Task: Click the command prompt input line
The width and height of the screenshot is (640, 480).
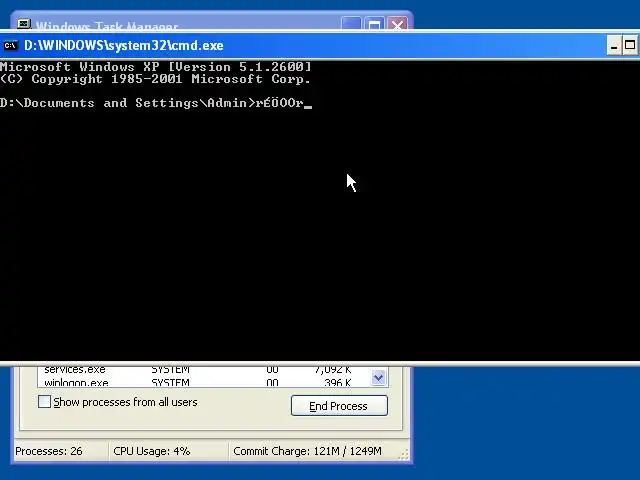Action: tap(156, 103)
